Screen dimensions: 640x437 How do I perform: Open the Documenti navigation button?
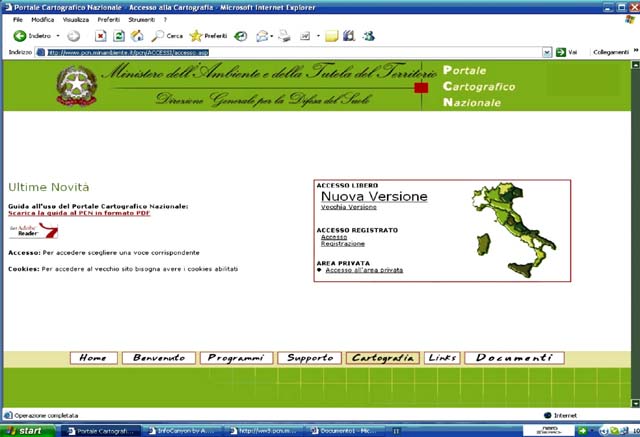point(514,358)
